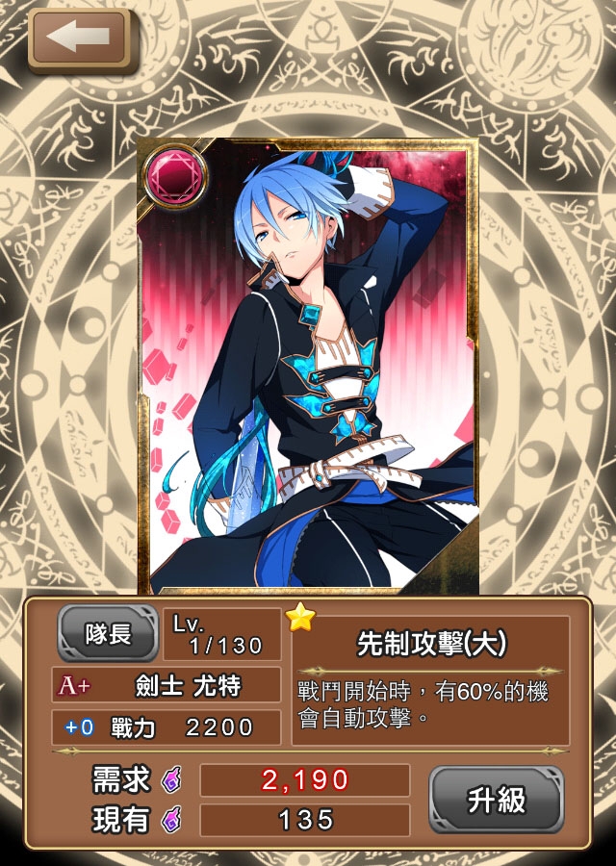Tap the 戰力 2200 power stat
616x866 pixels.
point(182,727)
